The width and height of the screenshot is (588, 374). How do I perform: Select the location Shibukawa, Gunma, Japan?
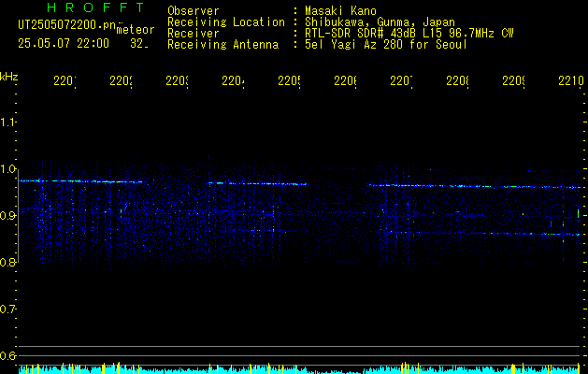pos(380,22)
